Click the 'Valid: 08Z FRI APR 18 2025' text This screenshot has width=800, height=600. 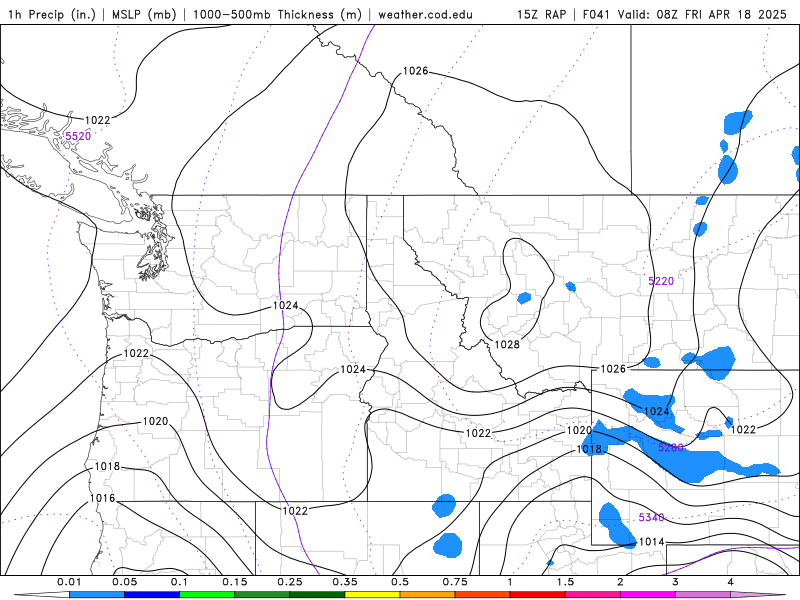702,14
